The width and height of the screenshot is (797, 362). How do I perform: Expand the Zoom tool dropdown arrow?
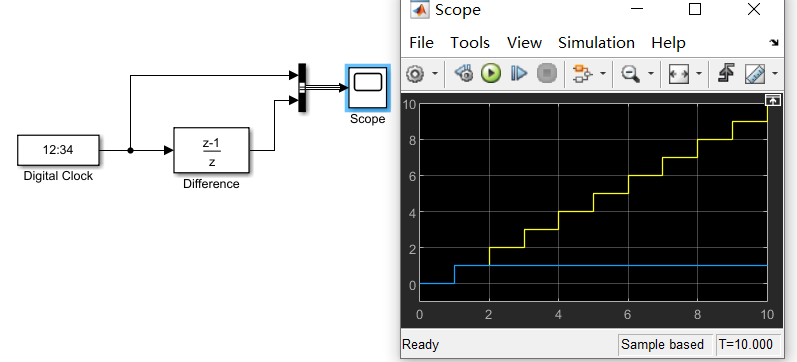tap(651, 74)
